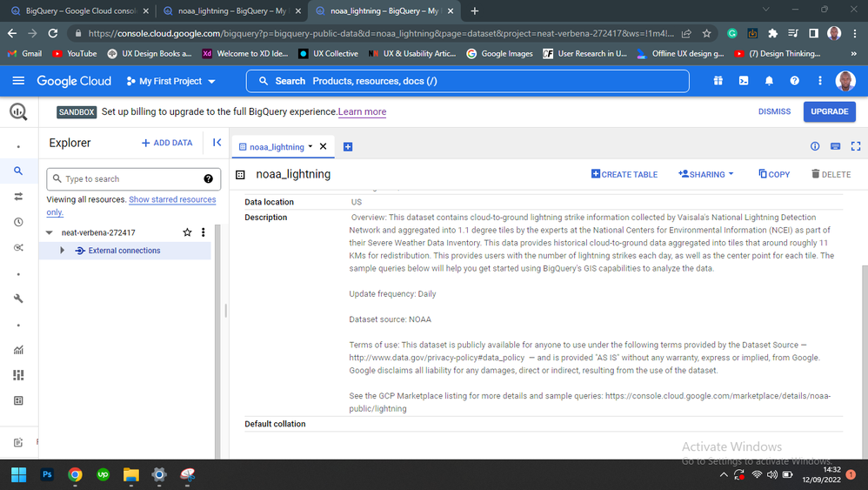Open Monitoring chart icon in sidebar

coord(18,349)
